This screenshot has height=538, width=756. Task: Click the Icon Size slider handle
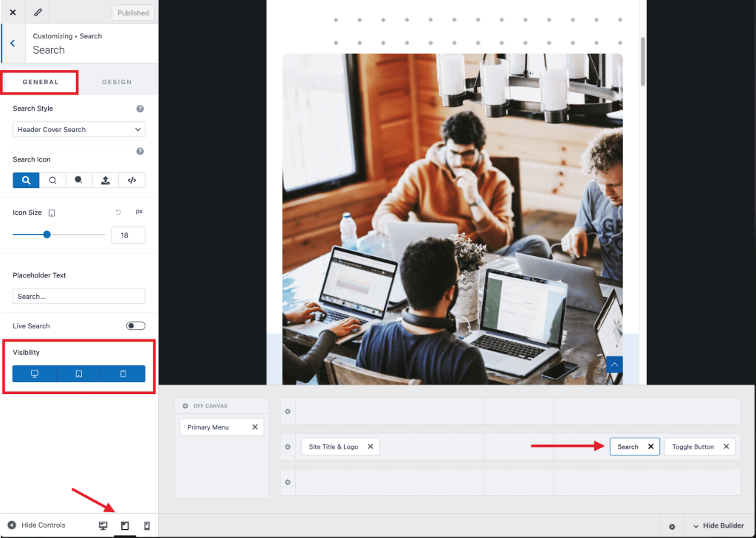click(47, 235)
